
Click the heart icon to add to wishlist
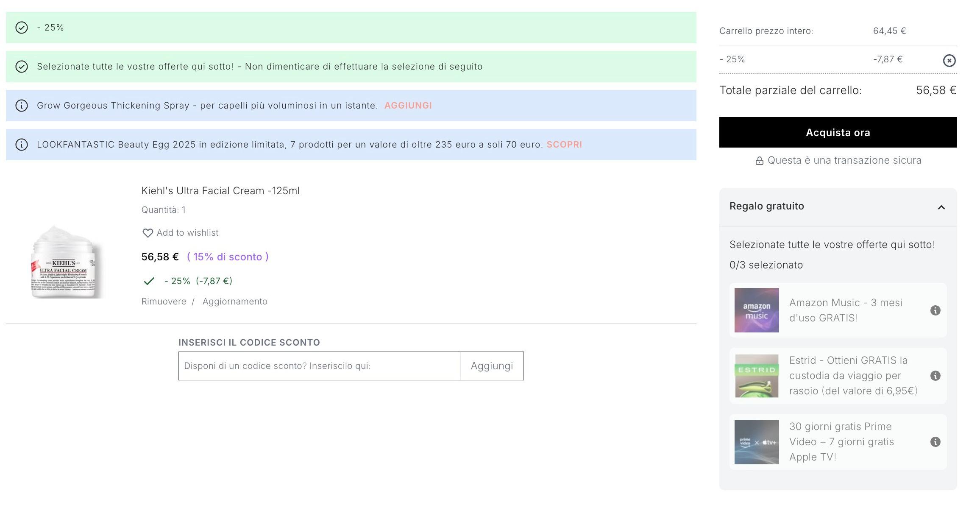(148, 233)
